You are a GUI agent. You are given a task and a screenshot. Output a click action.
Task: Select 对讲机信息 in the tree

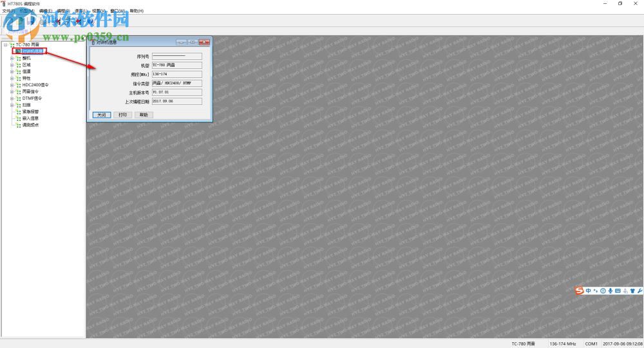[32, 51]
